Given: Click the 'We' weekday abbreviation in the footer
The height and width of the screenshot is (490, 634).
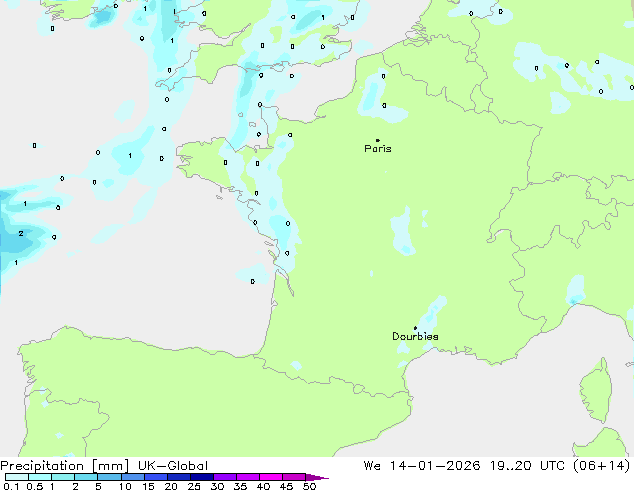Looking at the screenshot, I should pyautogui.click(x=372, y=466).
